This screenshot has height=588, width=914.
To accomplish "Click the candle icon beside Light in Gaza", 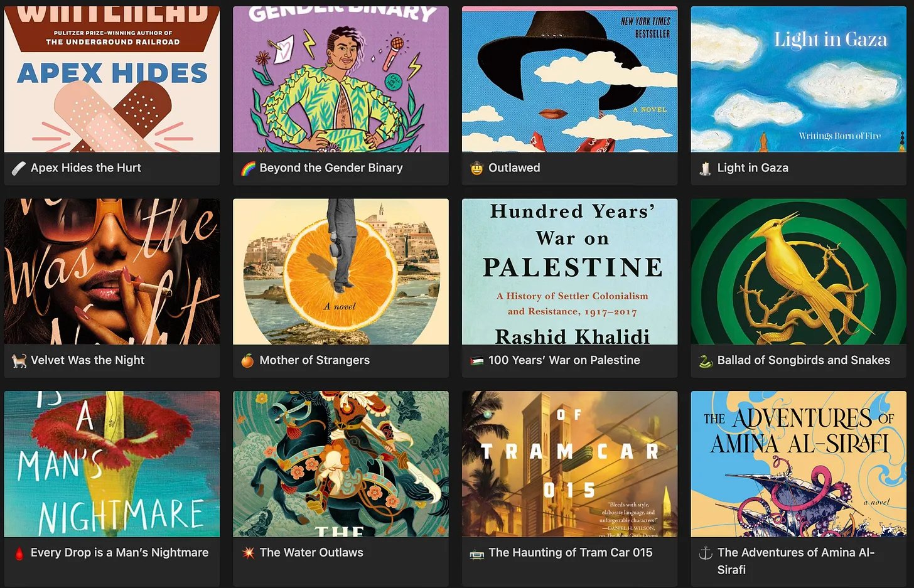I will 706,168.
